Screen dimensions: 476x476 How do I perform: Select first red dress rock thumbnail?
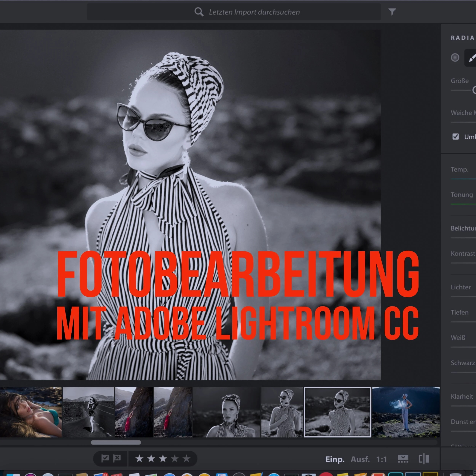click(x=134, y=412)
